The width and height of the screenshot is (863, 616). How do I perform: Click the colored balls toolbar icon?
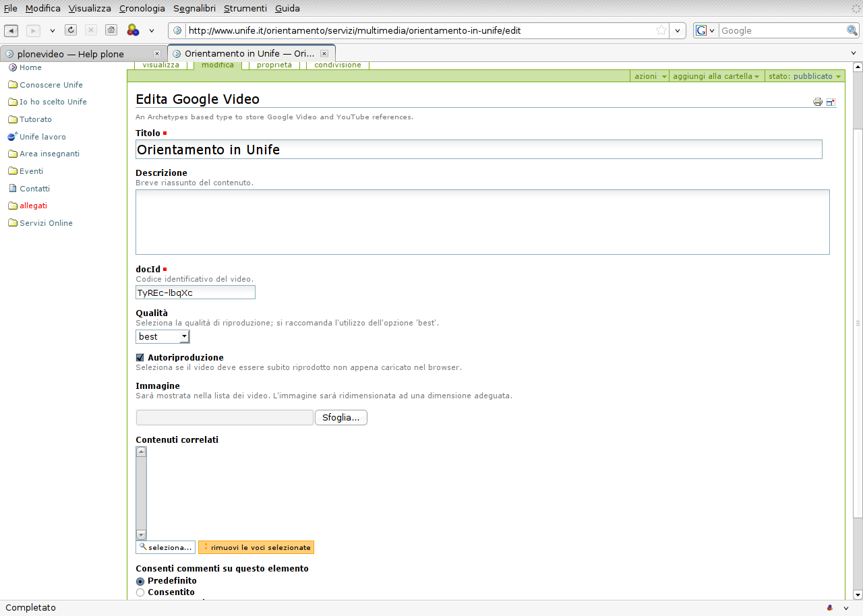[133, 30]
